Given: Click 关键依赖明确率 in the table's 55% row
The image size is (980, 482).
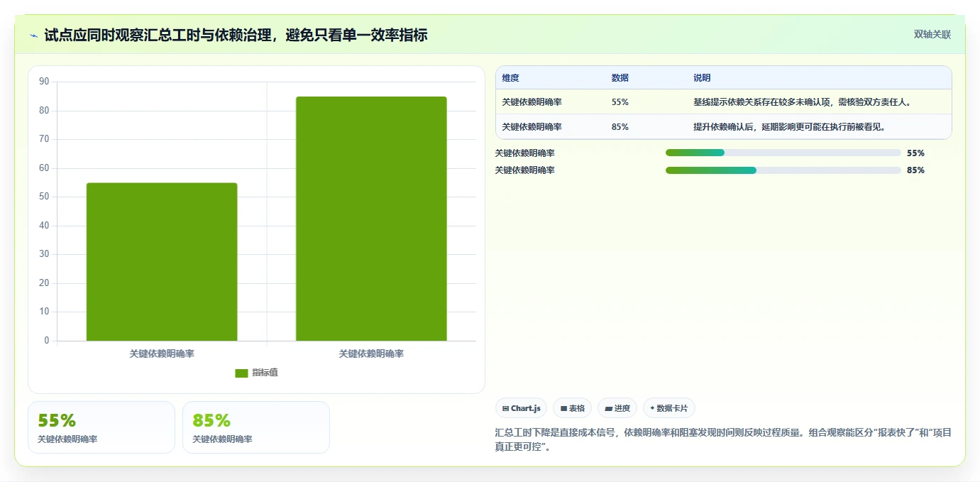Looking at the screenshot, I should pyautogui.click(x=532, y=102).
